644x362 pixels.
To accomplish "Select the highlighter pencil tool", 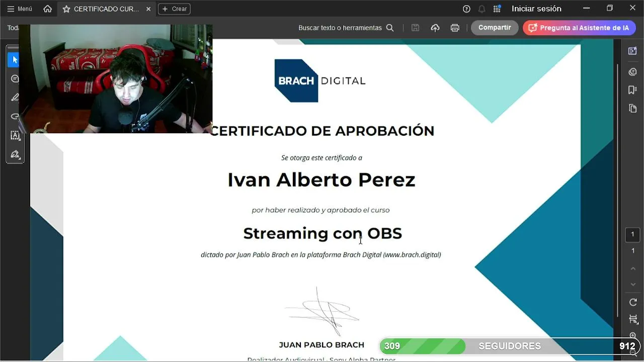I will pyautogui.click(x=15, y=98).
